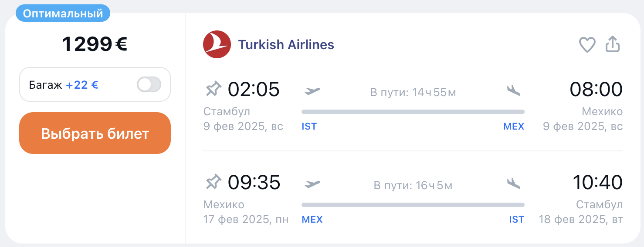Click landing plane icon on Istanbul–Mexico flight

tap(514, 90)
